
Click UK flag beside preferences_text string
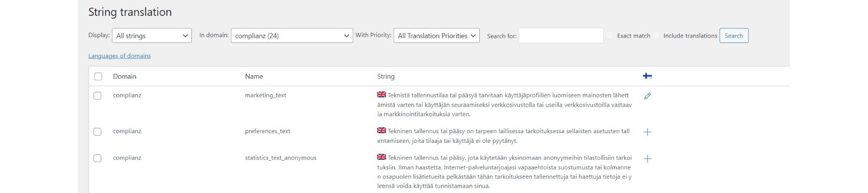tap(381, 130)
